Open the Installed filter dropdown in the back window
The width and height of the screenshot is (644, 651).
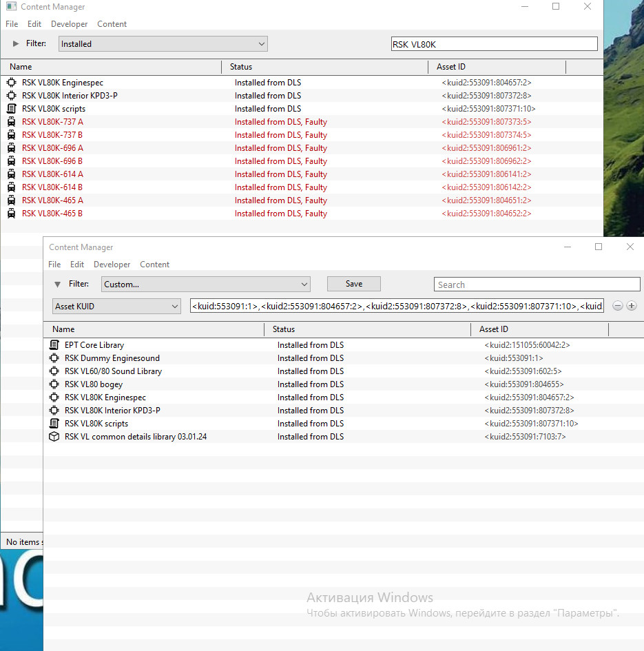coord(163,43)
